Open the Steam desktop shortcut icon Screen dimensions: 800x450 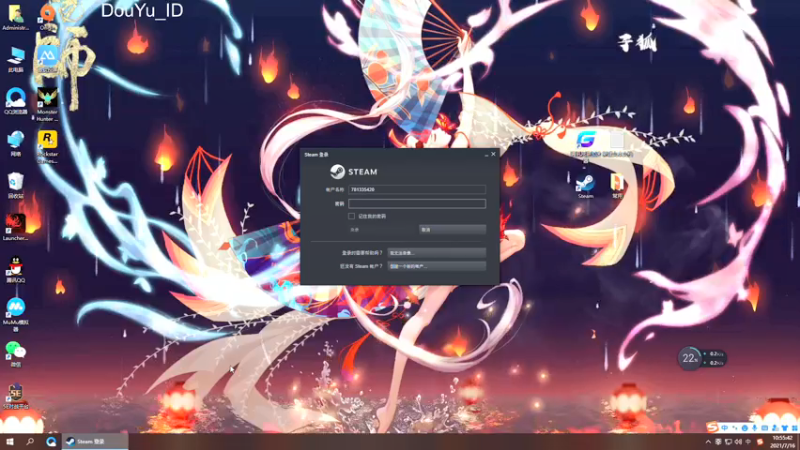(585, 186)
